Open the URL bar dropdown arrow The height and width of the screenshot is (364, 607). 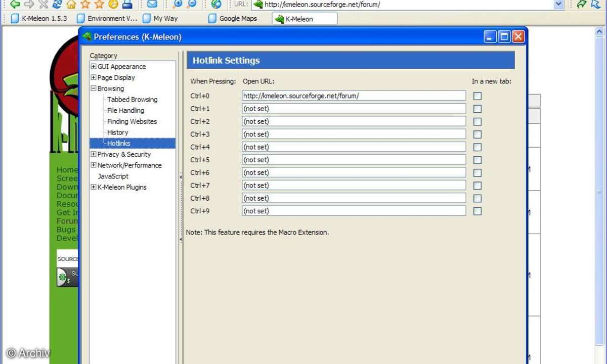coord(558,4)
